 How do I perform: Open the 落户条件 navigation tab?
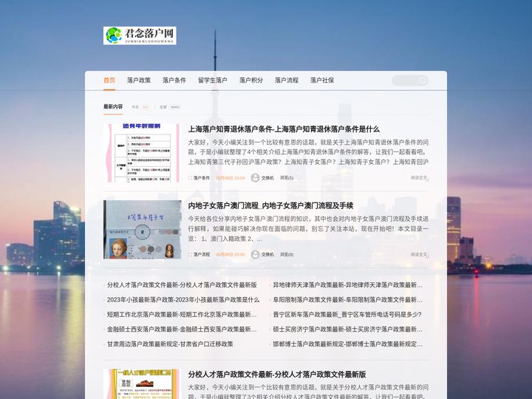click(174, 81)
